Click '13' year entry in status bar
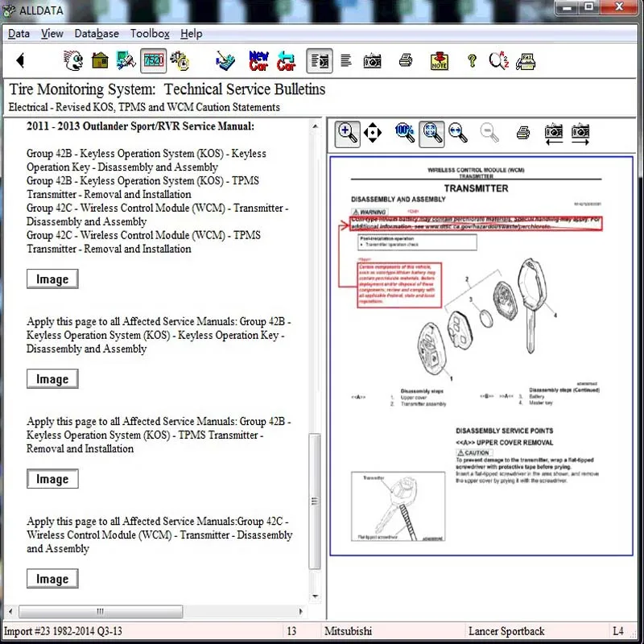 tap(291, 631)
